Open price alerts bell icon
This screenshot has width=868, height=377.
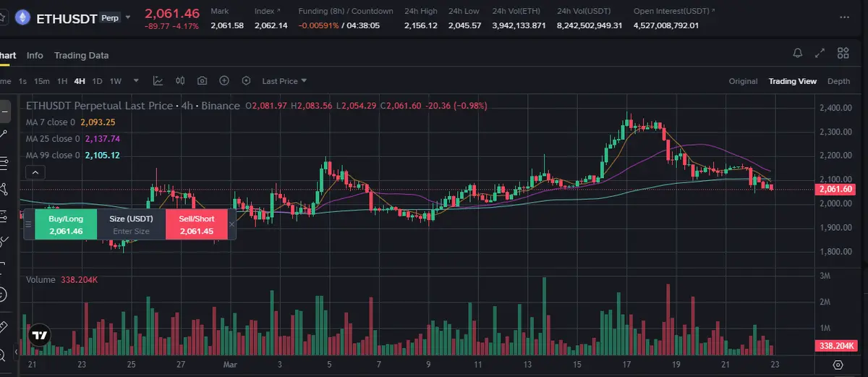point(798,53)
